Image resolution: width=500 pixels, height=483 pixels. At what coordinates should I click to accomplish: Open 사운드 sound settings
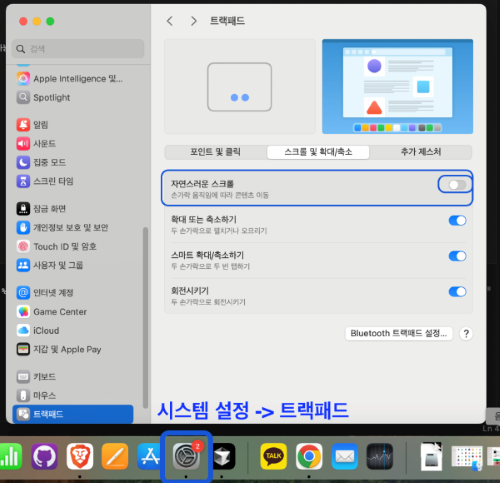click(x=44, y=143)
